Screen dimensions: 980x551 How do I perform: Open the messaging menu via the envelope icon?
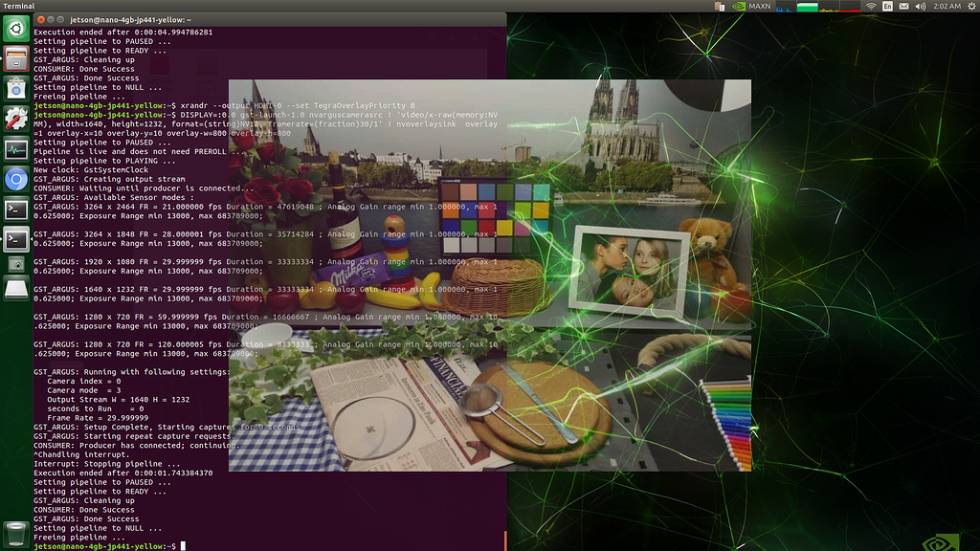point(903,9)
